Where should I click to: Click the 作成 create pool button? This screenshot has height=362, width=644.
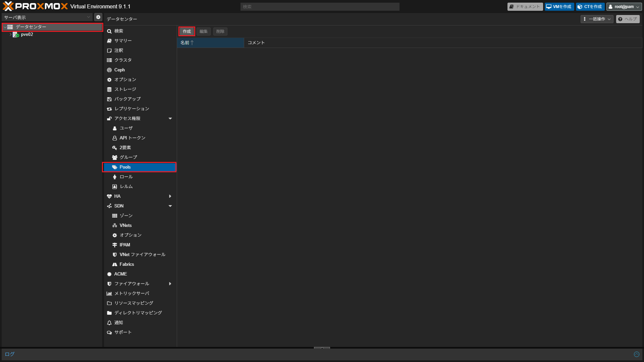[186, 32]
